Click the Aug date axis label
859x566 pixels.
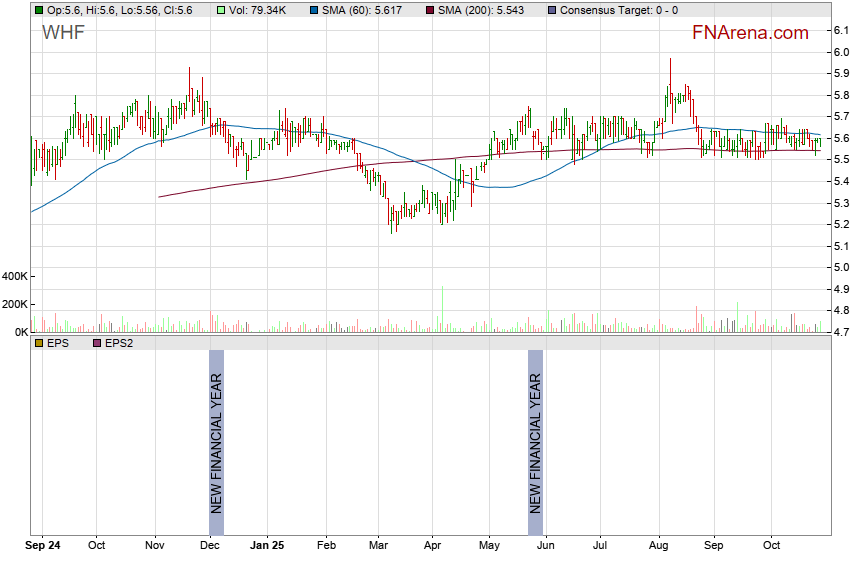658,546
